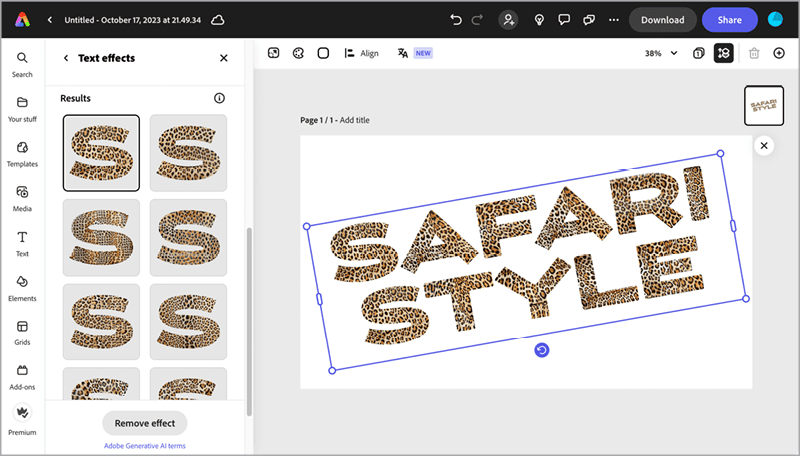Check the cloud sync status icon

218,20
